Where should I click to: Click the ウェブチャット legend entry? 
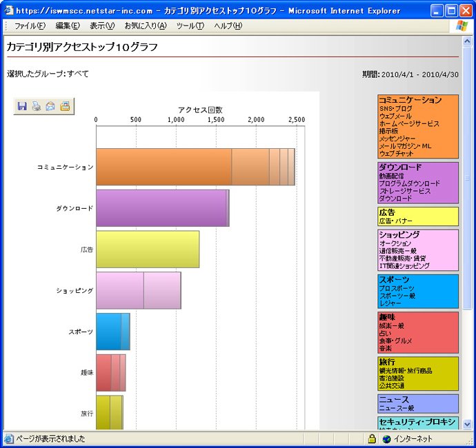pos(396,154)
